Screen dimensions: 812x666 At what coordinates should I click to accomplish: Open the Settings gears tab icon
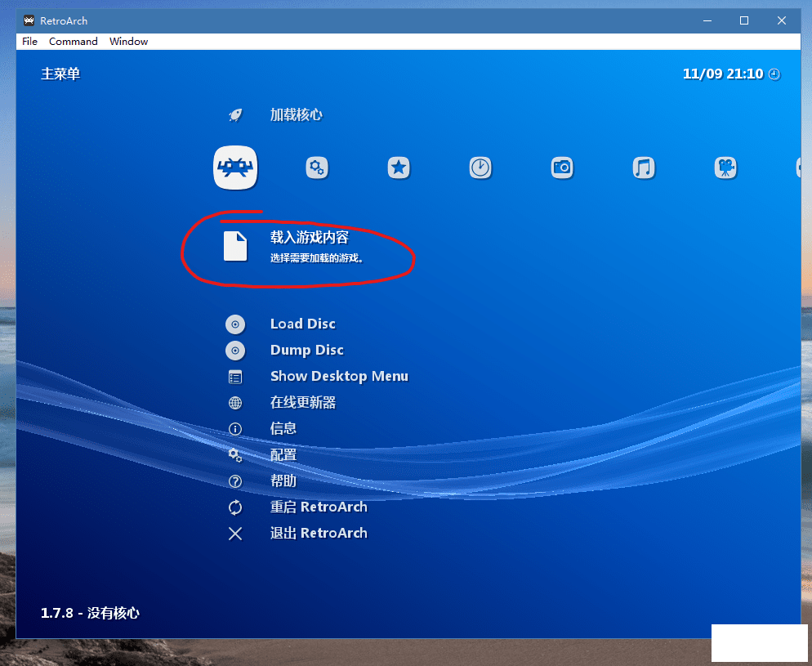pyautogui.click(x=317, y=168)
